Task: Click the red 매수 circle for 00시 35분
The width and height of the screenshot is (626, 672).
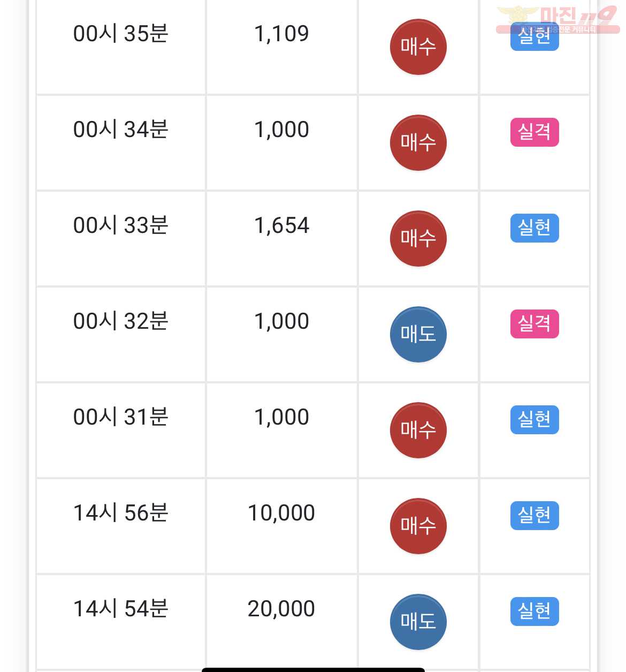Action: (418, 47)
